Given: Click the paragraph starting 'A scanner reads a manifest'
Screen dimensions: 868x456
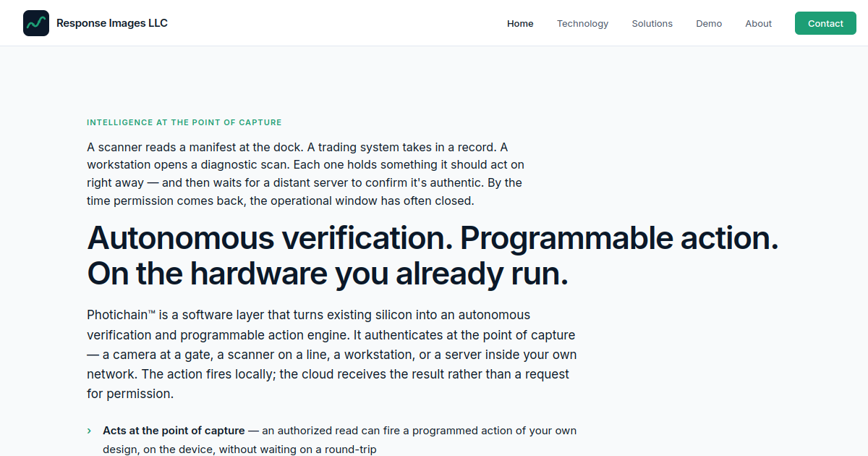Looking at the screenshot, I should click(x=306, y=174).
